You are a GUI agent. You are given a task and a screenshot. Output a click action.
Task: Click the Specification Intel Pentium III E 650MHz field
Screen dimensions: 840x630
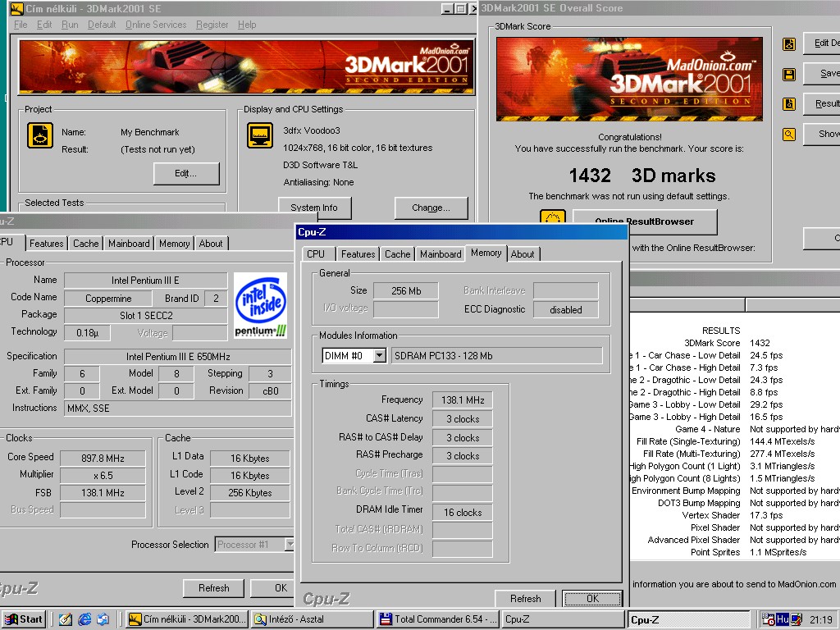click(x=178, y=357)
